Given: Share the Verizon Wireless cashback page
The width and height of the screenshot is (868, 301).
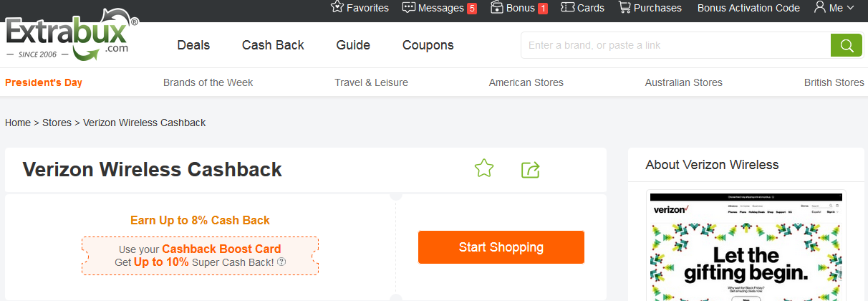Looking at the screenshot, I should (x=530, y=170).
